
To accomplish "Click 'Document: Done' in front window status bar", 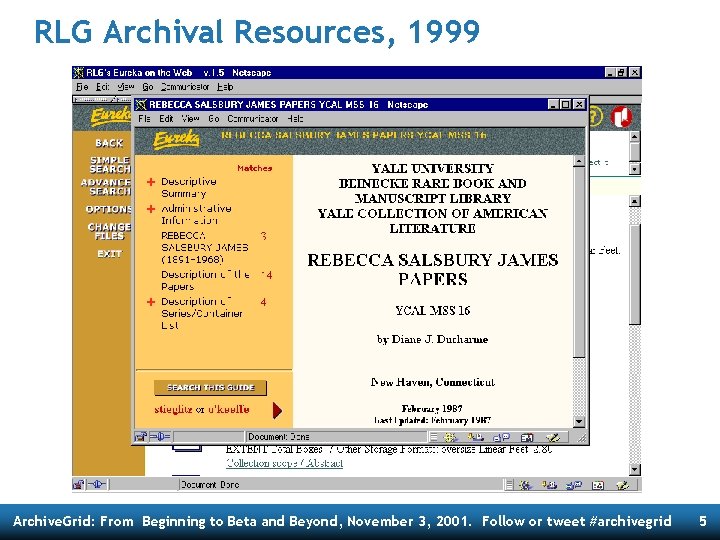I will click(279, 437).
